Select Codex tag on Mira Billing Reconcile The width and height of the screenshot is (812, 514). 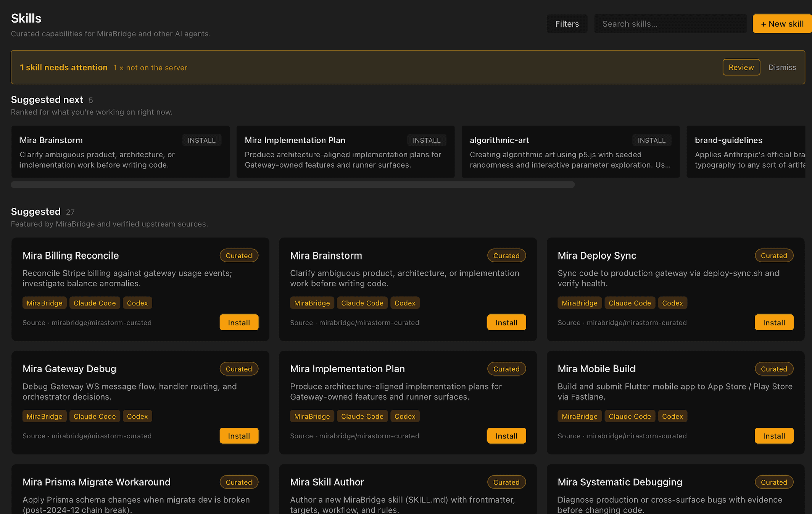137,303
